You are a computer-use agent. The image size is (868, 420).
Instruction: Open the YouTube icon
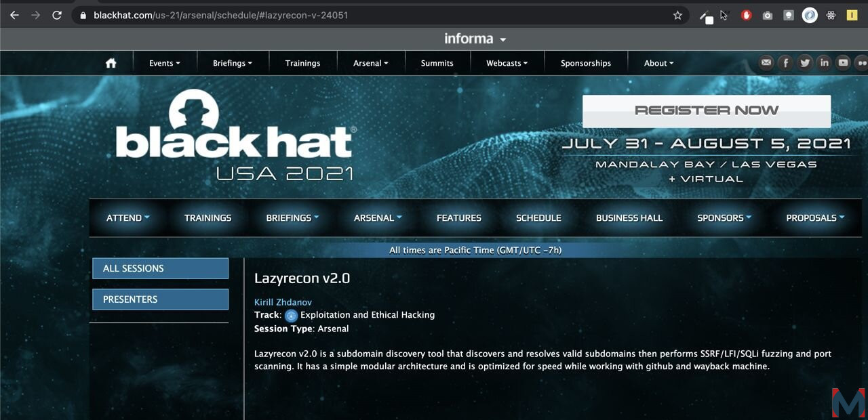click(x=843, y=63)
